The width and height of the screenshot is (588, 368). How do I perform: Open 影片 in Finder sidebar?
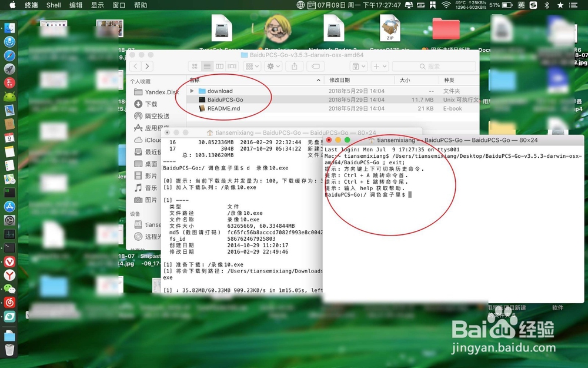tap(146, 175)
